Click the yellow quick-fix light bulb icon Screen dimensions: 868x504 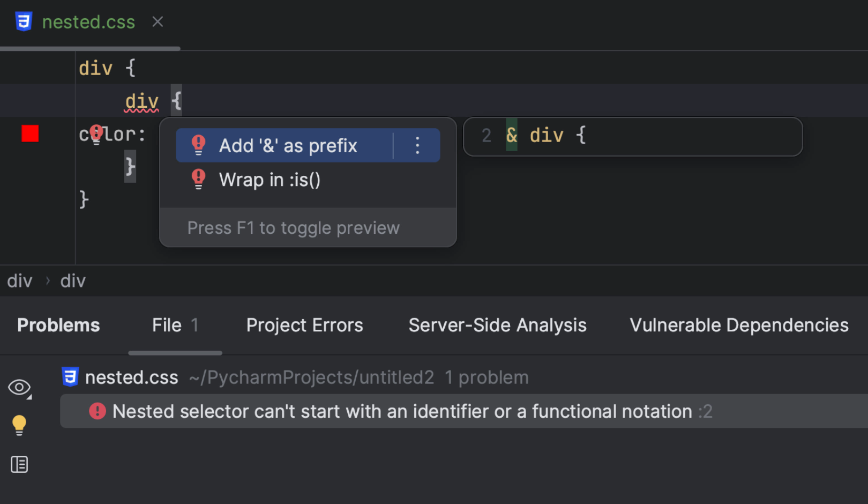tap(19, 425)
